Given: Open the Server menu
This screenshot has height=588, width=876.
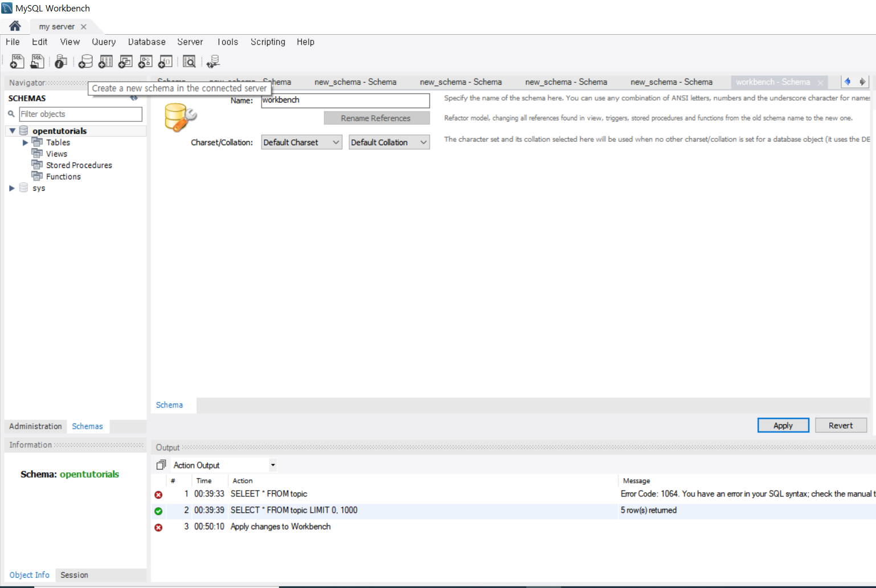Looking at the screenshot, I should click(190, 42).
